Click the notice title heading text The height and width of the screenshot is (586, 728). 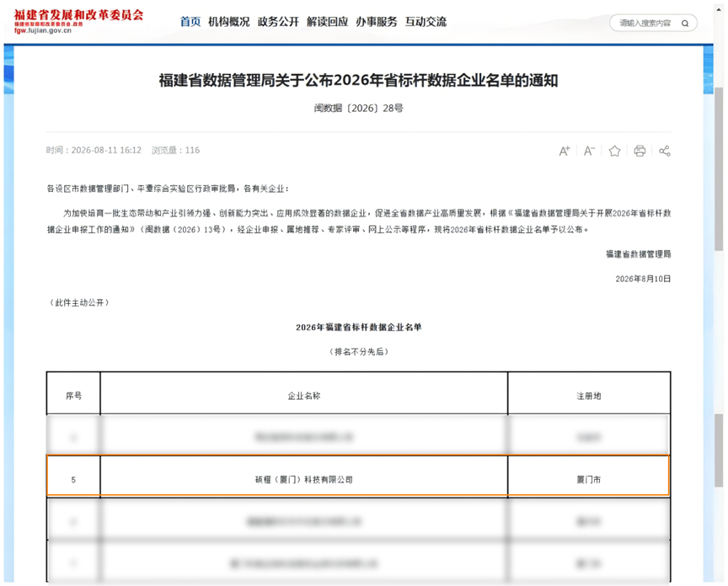tap(358, 80)
